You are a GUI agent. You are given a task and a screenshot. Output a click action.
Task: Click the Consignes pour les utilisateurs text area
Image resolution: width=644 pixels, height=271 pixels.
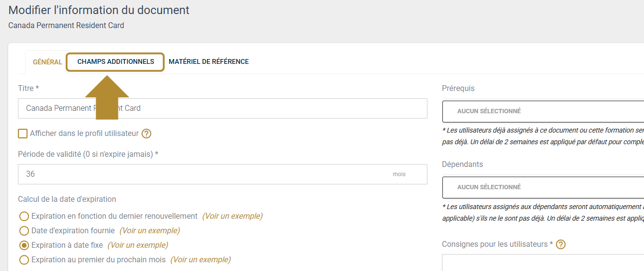pyautogui.click(x=542, y=263)
